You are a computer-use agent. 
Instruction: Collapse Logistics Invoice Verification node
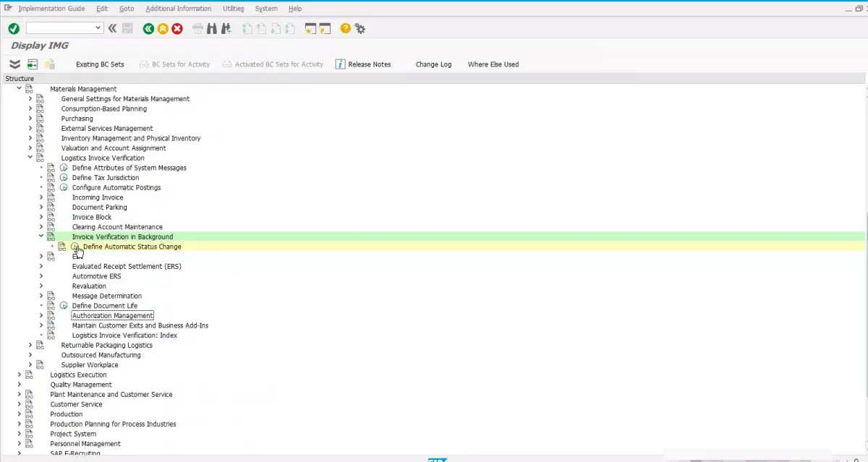[x=30, y=158]
